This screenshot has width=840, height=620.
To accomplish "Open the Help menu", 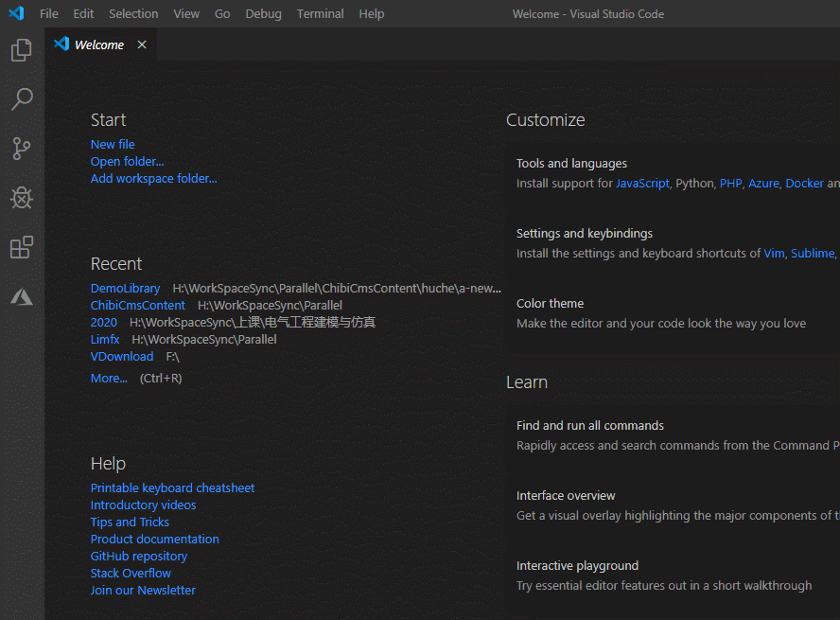I will (x=371, y=14).
